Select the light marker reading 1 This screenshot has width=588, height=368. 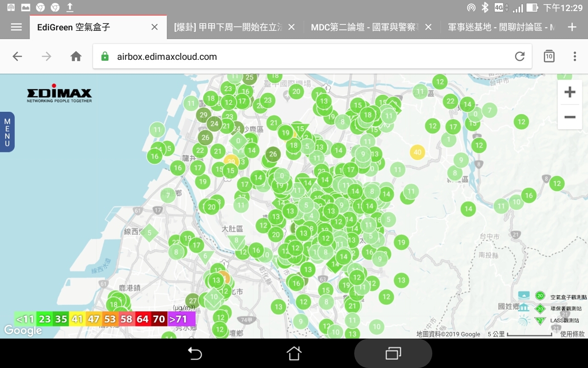click(449, 139)
